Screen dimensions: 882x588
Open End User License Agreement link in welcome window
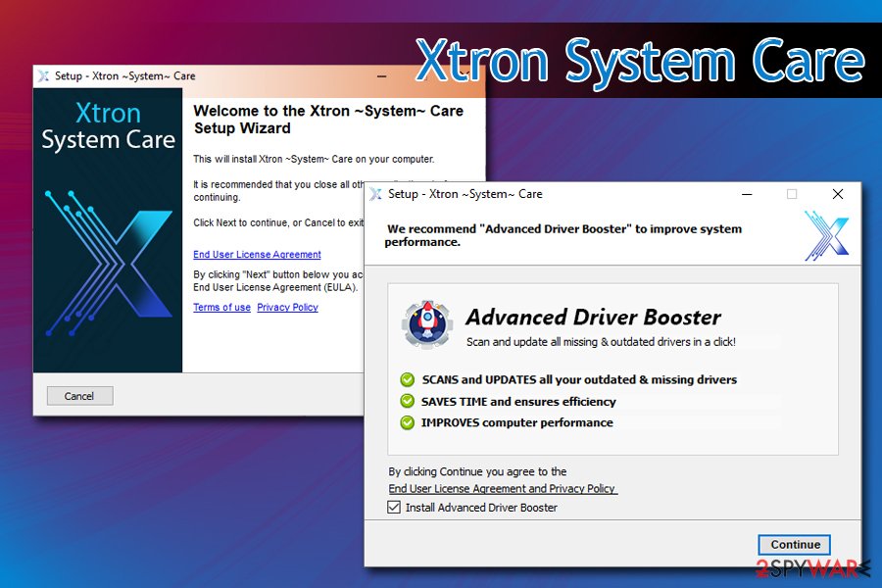pyautogui.click(x=257, y=255)
